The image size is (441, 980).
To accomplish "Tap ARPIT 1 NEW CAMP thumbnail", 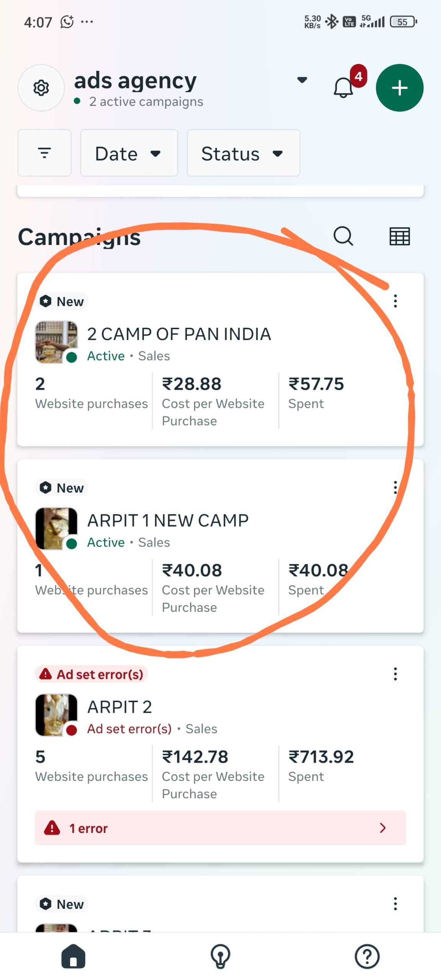I will click(56, 528).
